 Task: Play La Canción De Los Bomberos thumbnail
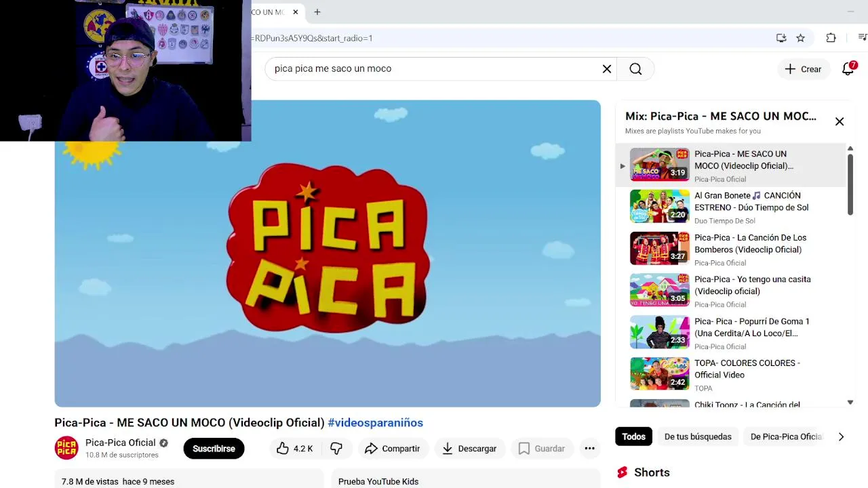click(659, 248)
